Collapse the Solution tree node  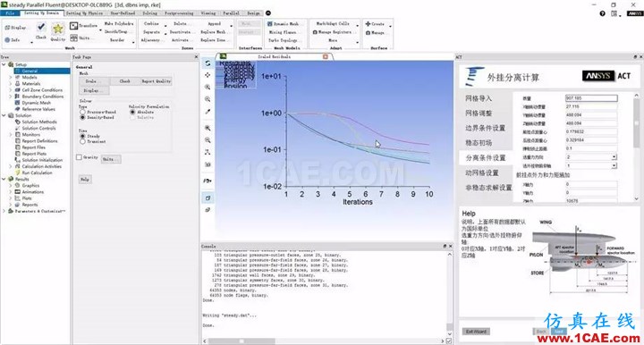click(x=4, y=115)
